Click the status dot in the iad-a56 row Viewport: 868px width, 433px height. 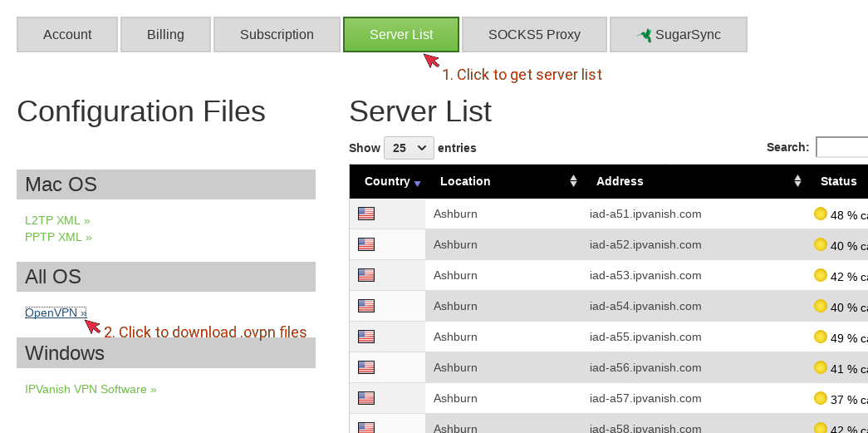pos(821,367)
